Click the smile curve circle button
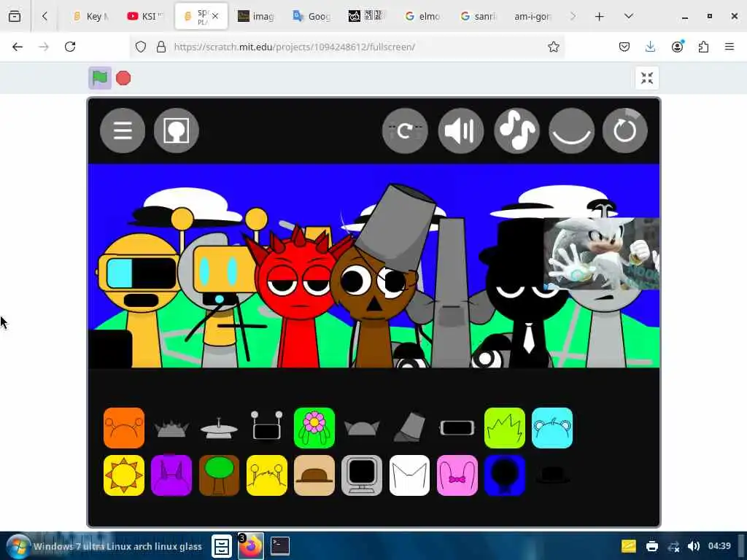747x560 pixels. tap(572, 131)
